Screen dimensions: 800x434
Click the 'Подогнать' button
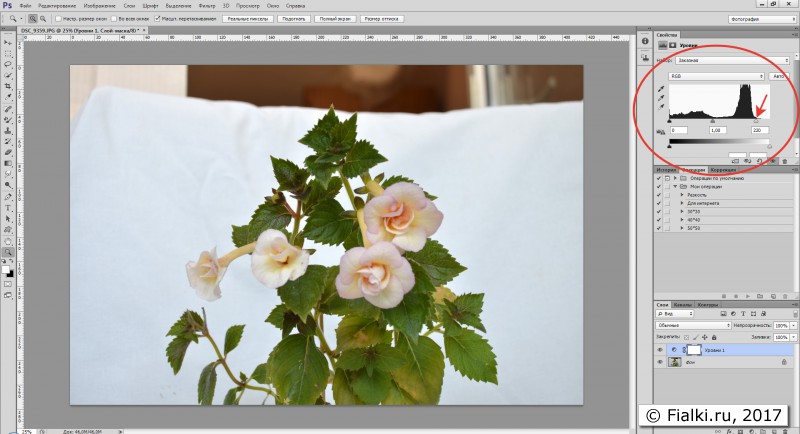[x=294, y=19]
